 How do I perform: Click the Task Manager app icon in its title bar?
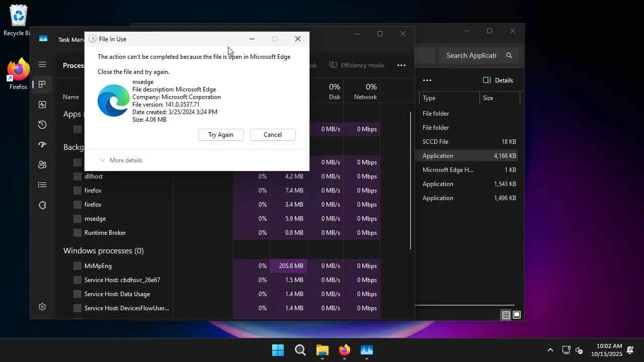point(43,39)
